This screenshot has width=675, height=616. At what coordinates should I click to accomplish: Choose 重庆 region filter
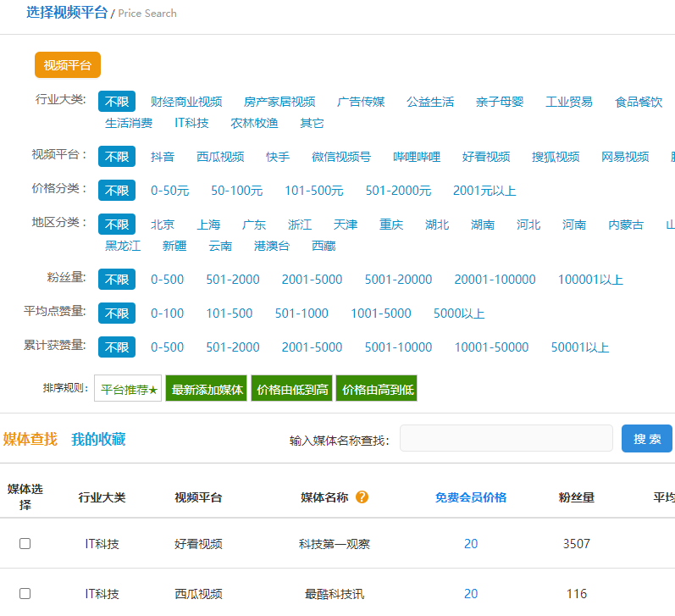pyautogui.click(x=391, y=225)
